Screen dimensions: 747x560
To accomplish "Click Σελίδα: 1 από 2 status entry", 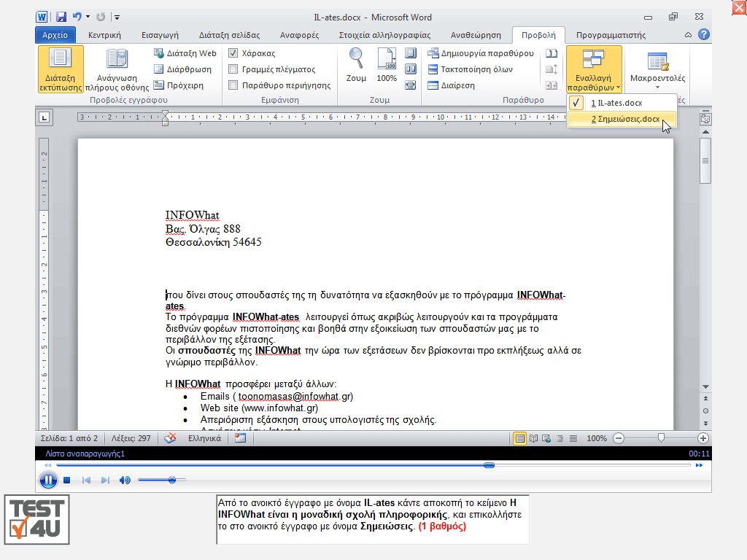I will tap(69, 438).
